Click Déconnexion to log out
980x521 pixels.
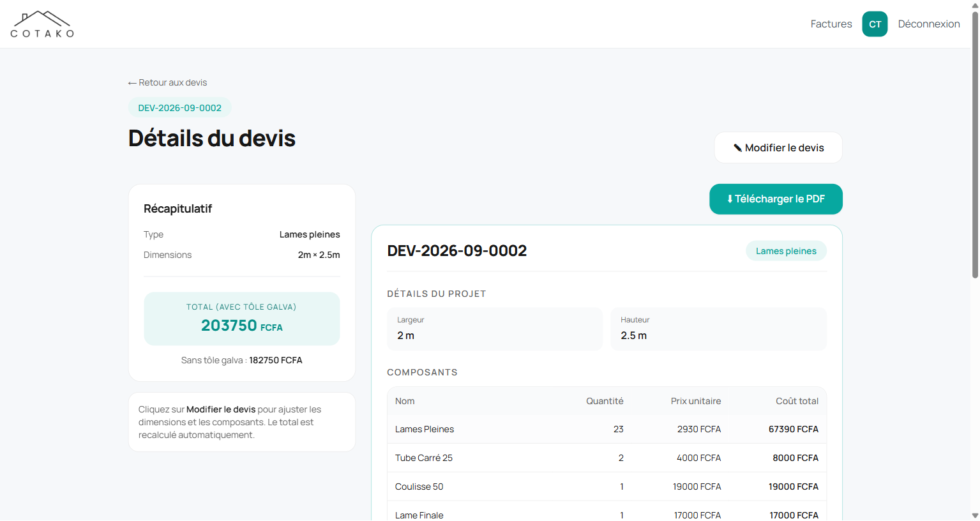929,24
